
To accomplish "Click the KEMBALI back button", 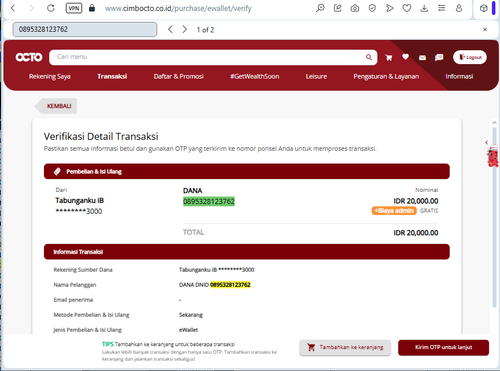I will tap(56, 106).
